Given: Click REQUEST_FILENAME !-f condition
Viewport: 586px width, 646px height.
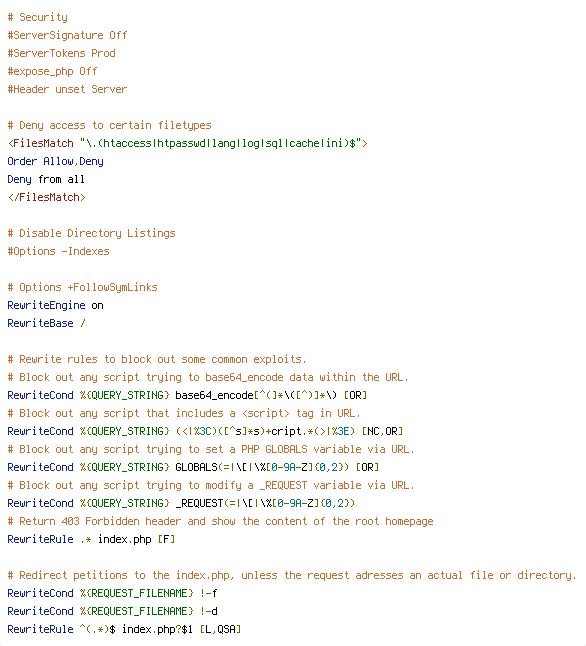Looking at the screenshot, I should point(113,593).
